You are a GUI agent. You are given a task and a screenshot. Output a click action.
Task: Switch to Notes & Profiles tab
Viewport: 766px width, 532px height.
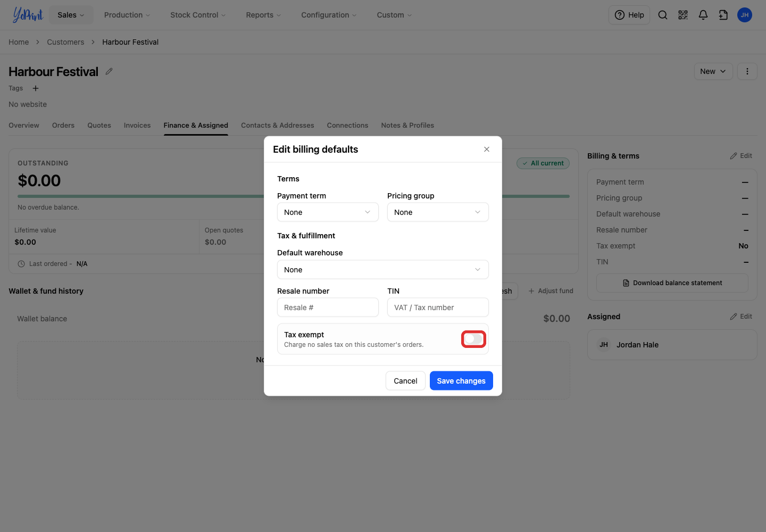(407, 126)
